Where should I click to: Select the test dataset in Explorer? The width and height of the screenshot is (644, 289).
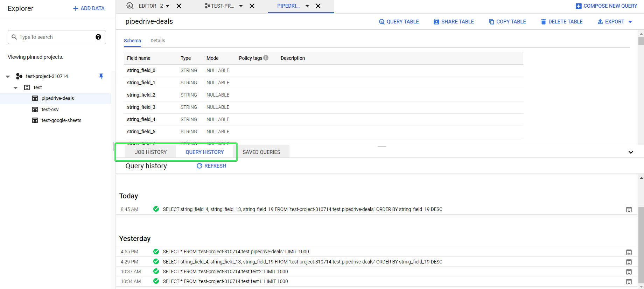(x=38, y=87)
